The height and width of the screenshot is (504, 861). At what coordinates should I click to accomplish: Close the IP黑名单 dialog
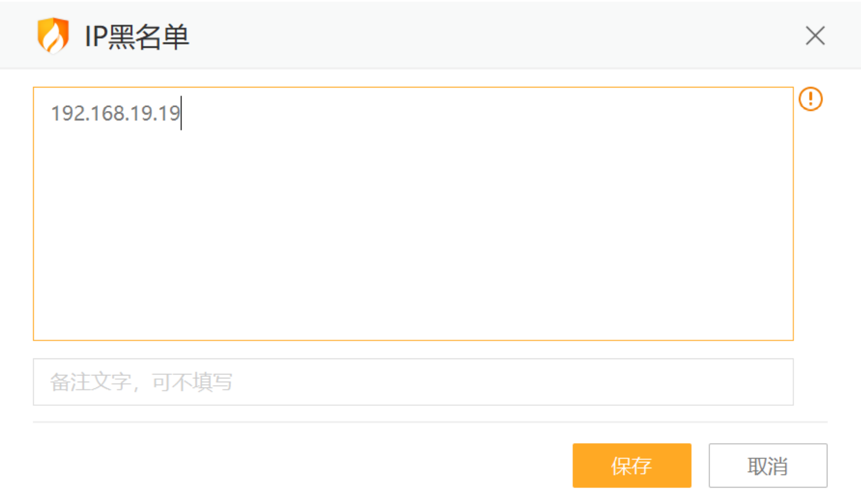815,35
